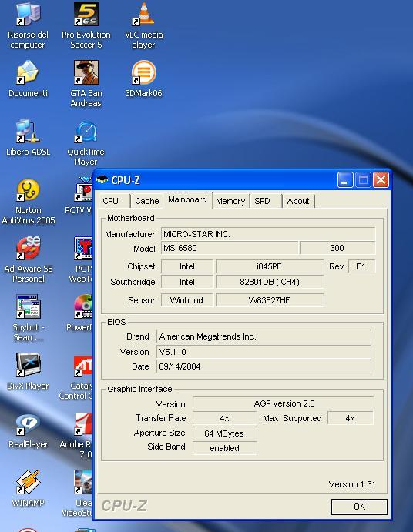Click southbridge value 82801DB (ICH4)
Screen dimensions: 413x532
tap(270, 282)
